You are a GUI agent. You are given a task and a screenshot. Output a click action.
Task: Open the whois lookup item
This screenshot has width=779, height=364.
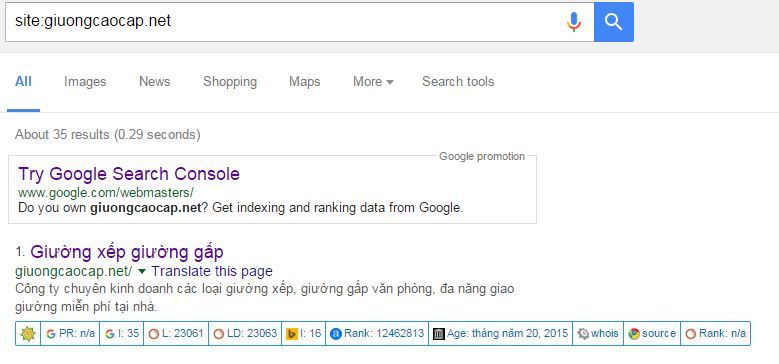coord(598,334)
